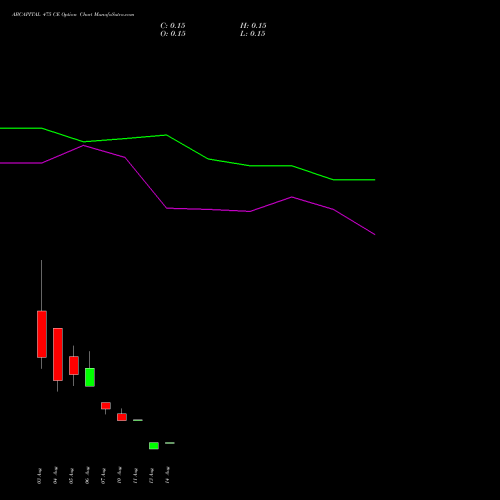Screen dimensions: 500x500
Task: Click the '07 Aug' date axis label
Action: [103, 476]
